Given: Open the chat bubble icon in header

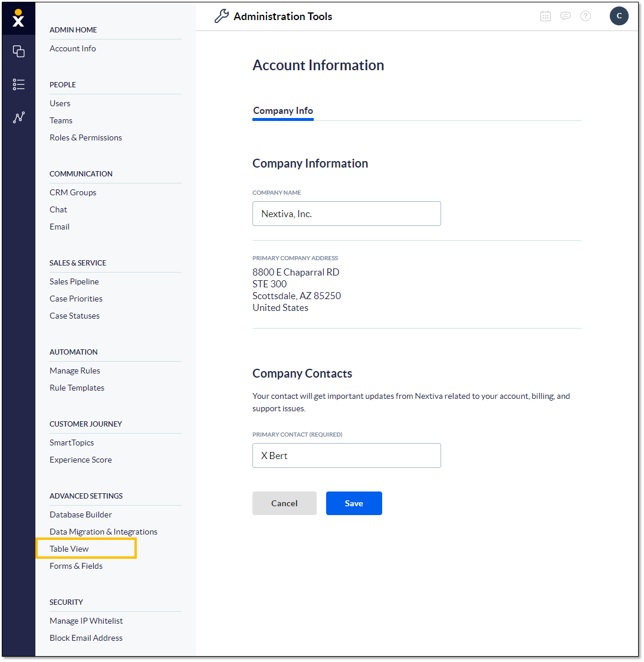Looking at the screenshot, I should (565, 16).
